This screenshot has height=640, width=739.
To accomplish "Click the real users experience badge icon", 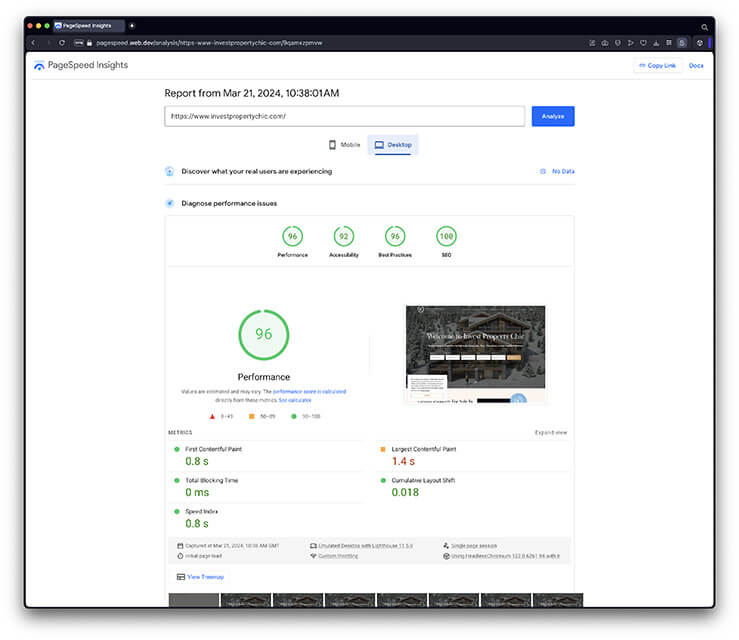I will coord(170,172).
